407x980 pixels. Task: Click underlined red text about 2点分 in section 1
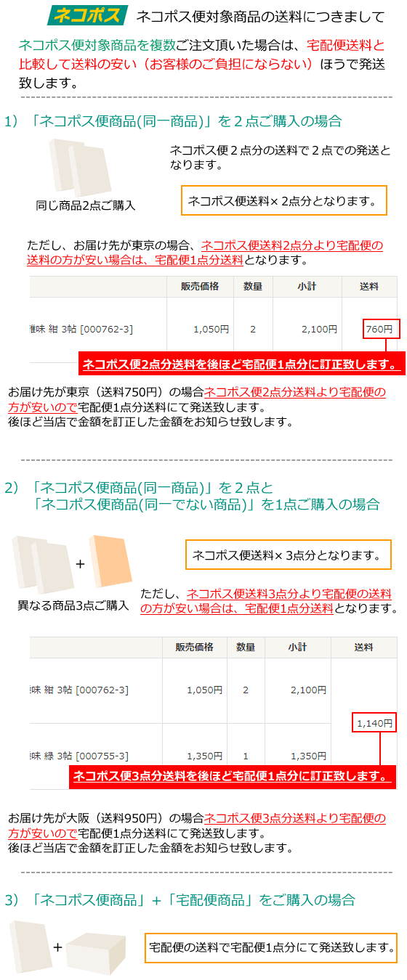205,253
